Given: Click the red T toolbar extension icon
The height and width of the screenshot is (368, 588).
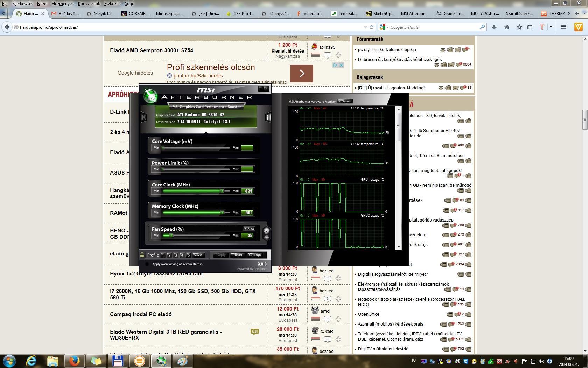Looking at the screenshot, I should [x=542, y=27].
